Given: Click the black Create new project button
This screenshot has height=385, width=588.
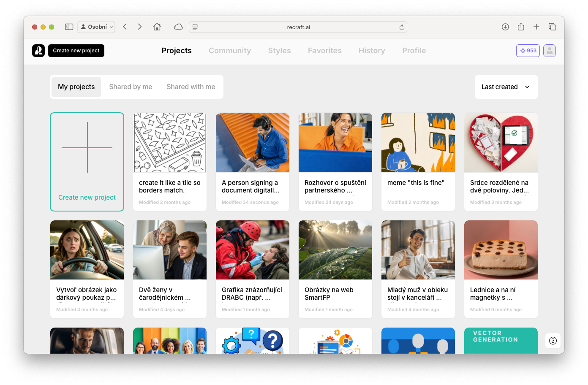Looking at the screenshot, I should click(76, 51).
